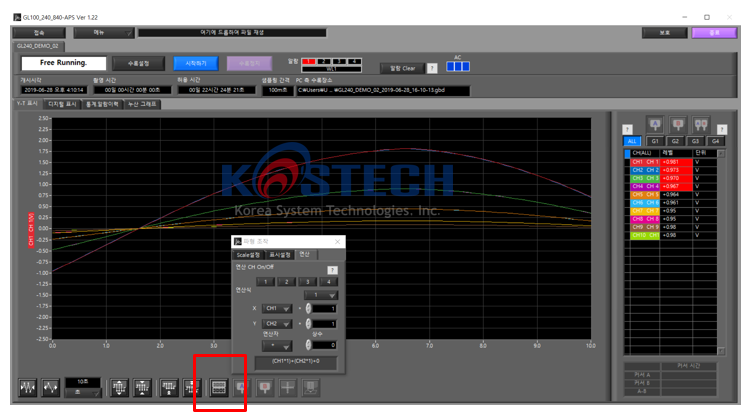The image size is (741, 418).
Task: Click stepper for the constant value
Action: pyautogui.click(x=308, y=345)
